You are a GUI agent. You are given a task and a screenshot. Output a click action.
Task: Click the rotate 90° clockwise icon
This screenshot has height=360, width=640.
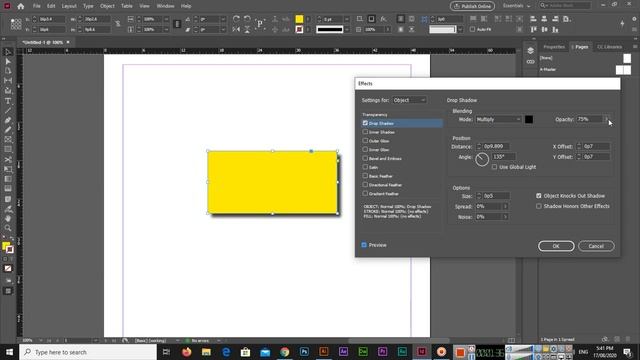pyautogui.click(x=236, y=19)
